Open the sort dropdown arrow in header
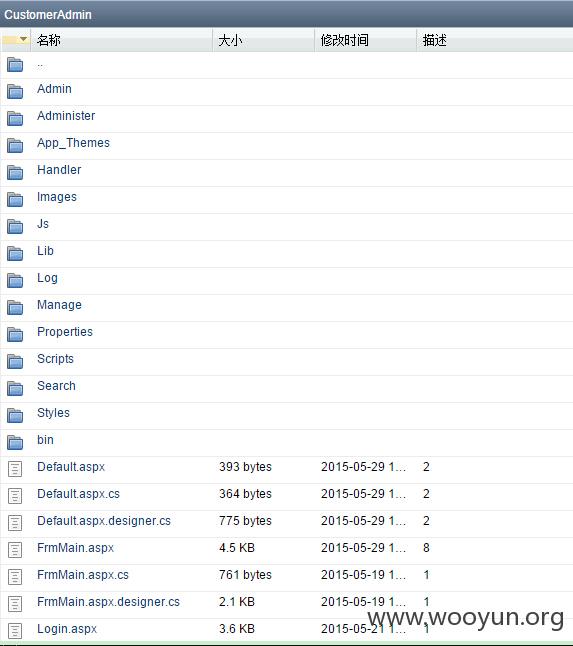Image resolution: width=573 pixels, height=646 pixels. [x=23, y=39]
